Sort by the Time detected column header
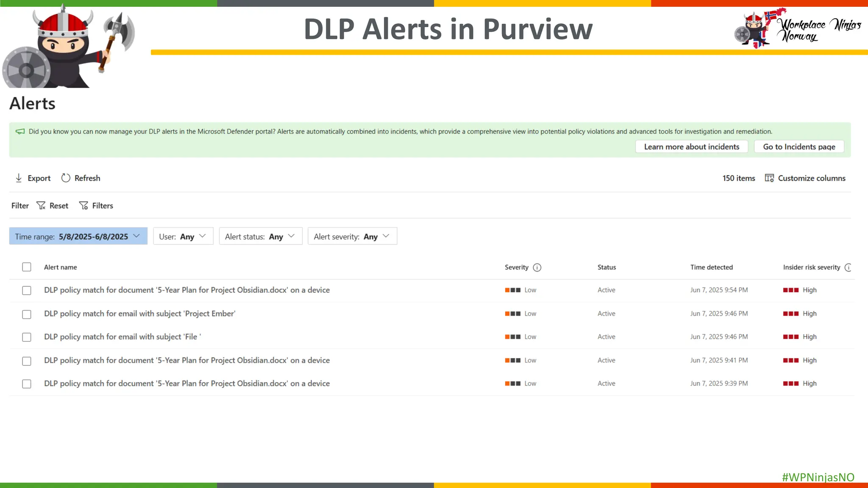This screenshot has width=868, height=488. click(x=711, y=267)
